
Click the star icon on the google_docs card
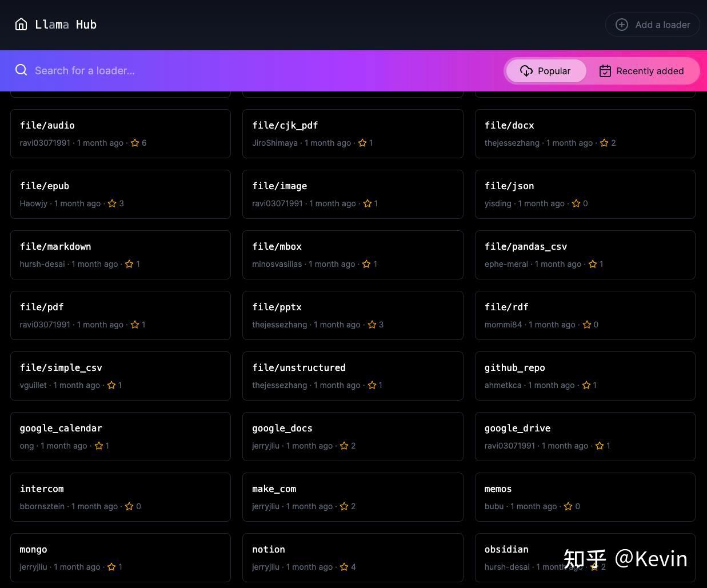[x=344, y=446]
